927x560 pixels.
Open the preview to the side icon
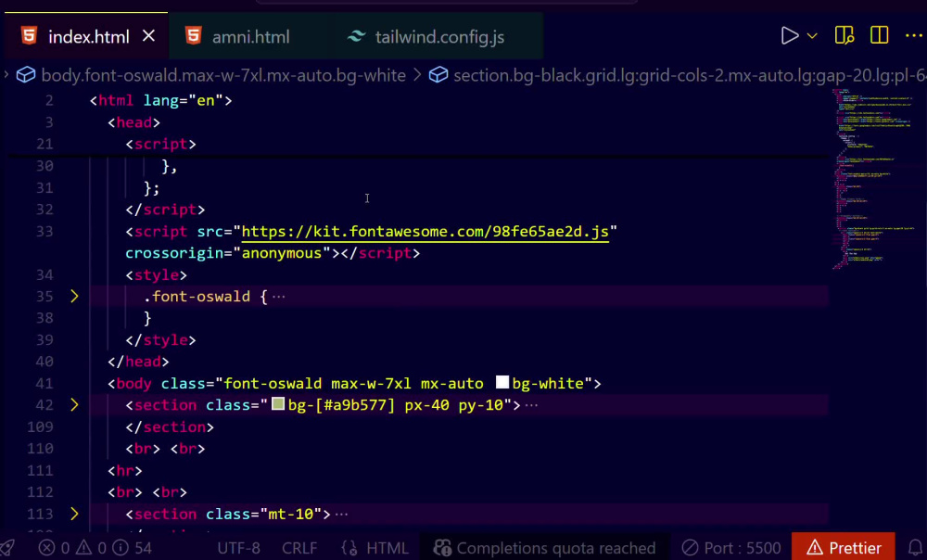[844, 35]
